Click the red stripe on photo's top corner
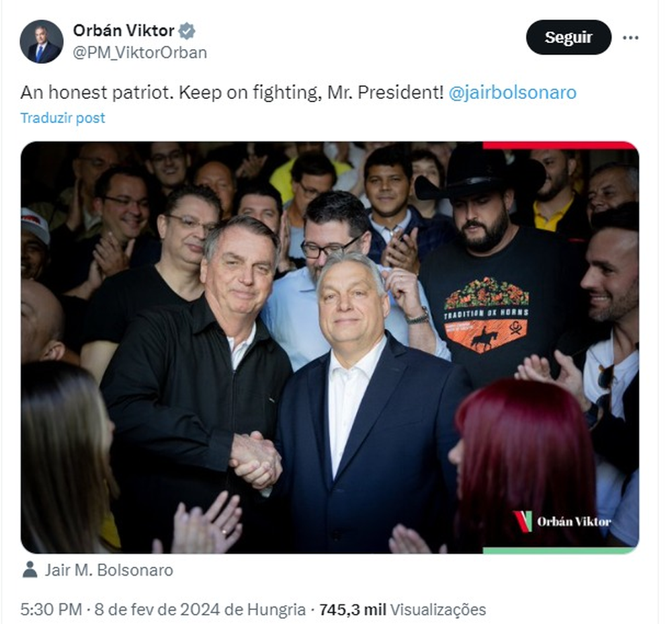Image resolution: width=672 pixels, height=624 pixels. (x=560, y=145)
